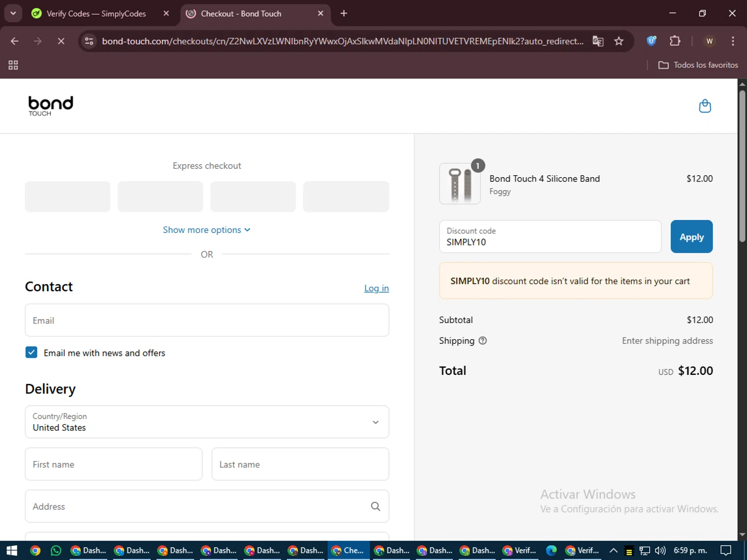Close the Verify Codes tab
Viewport: 747px width, 560px height.
(x=166, y=13)
